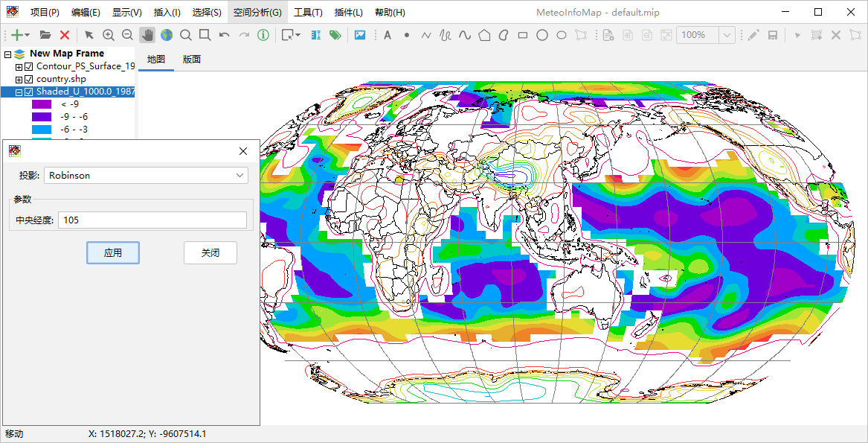Toggle visibility of country.shp layer
This screenshot has height=443, width=868.
29,79
